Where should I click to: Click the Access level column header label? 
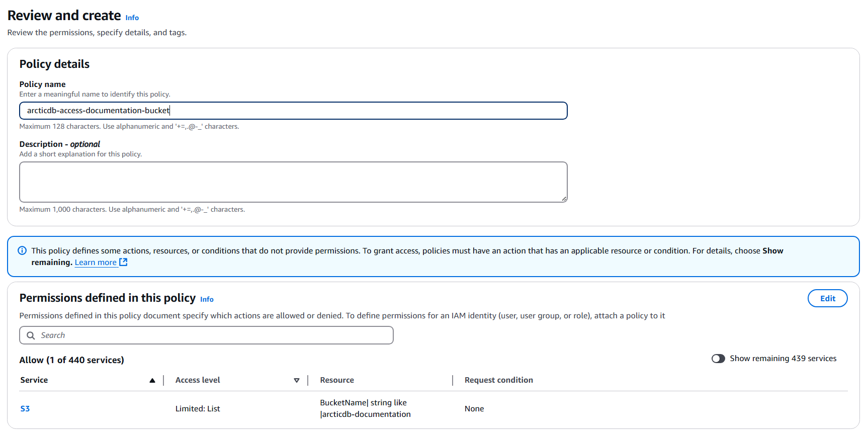point(198,380)
